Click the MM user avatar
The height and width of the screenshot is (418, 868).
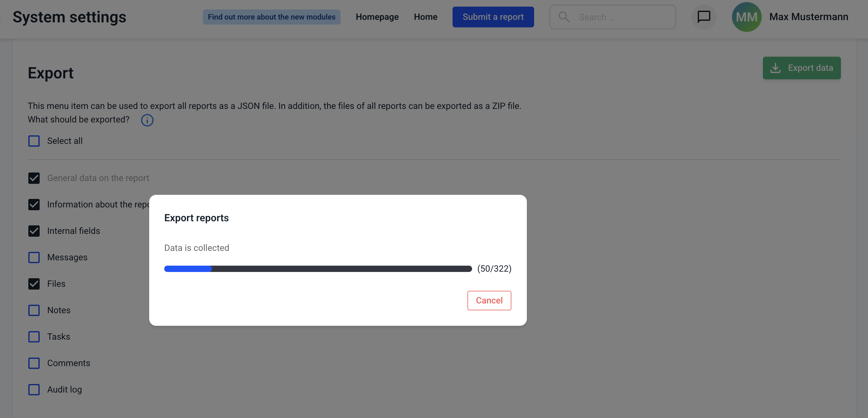(746, 17)
